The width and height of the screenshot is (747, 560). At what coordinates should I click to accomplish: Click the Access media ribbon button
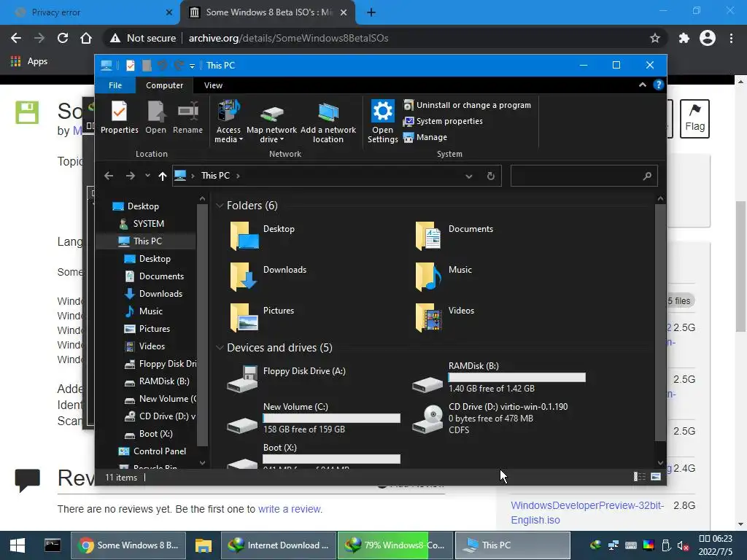(228, 122)
